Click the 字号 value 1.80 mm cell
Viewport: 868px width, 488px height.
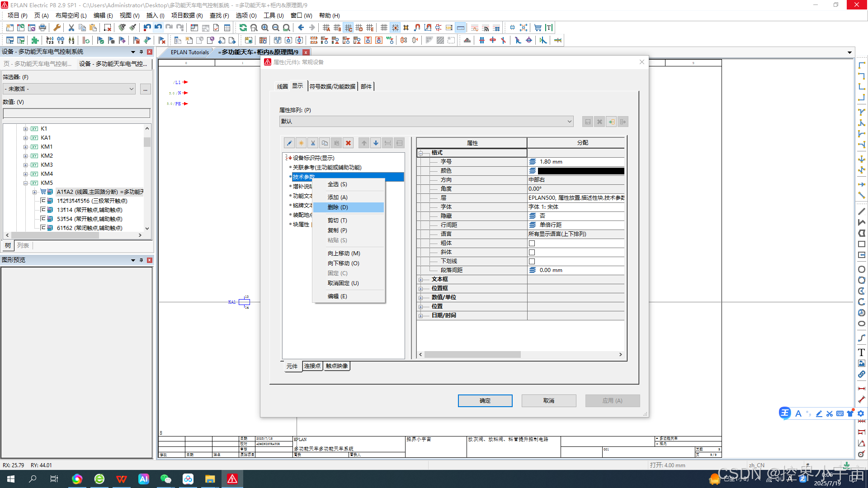tap(576, 162)
